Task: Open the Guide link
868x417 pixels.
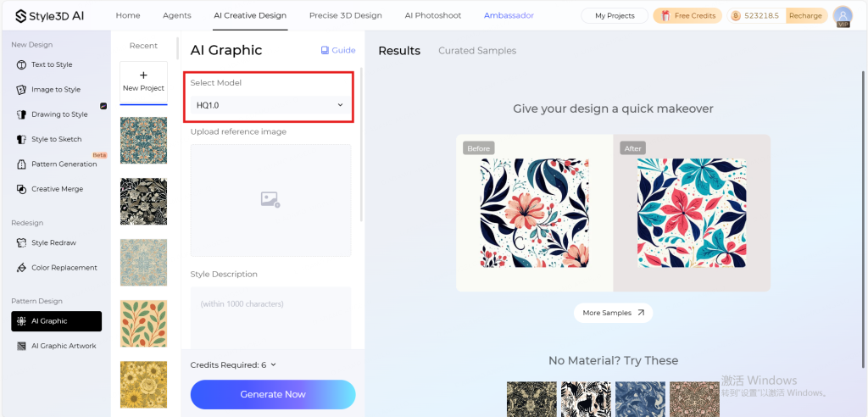Action: pos(338,50)
